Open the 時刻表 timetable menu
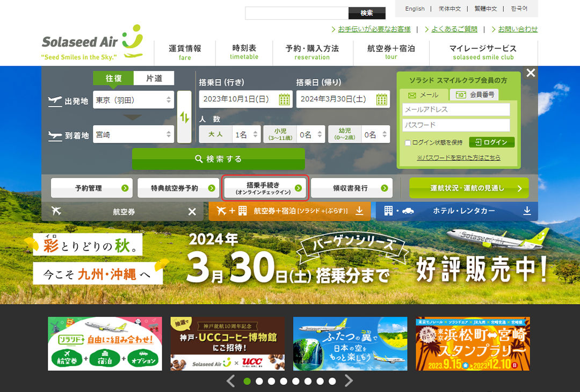Image resolution: width=580 pixels, height=392 pixels. (244, 52)
